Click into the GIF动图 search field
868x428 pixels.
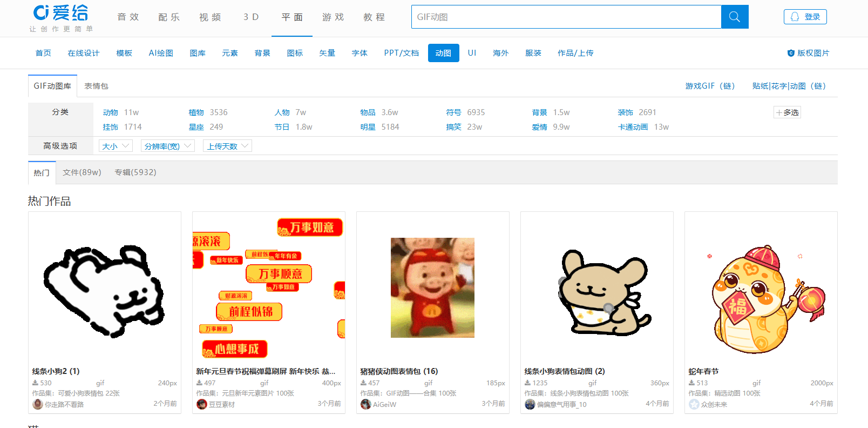(566, 17)
